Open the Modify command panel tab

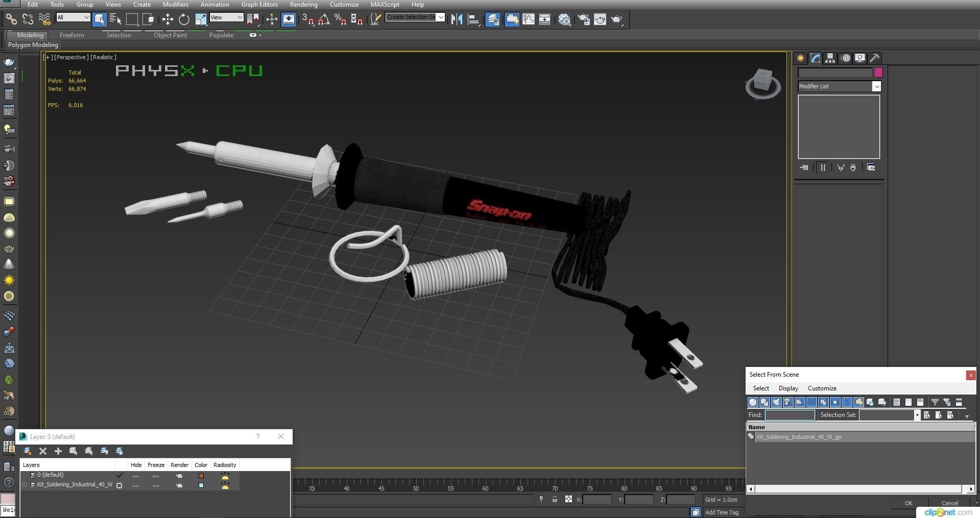coord(815,58)
